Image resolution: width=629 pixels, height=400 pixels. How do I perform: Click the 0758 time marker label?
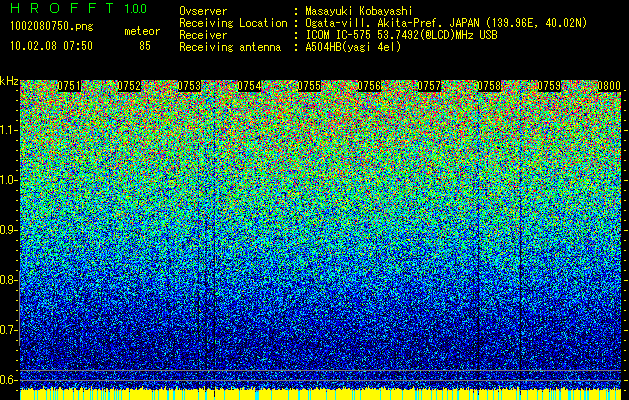coord(489,86)
